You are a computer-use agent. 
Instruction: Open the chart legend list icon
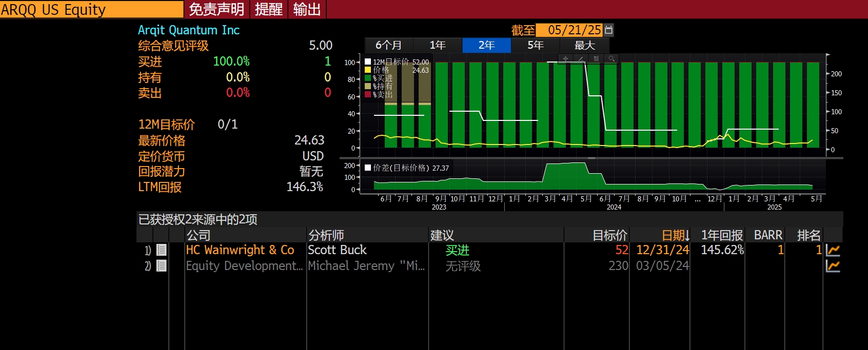click(x=596, y=59)
